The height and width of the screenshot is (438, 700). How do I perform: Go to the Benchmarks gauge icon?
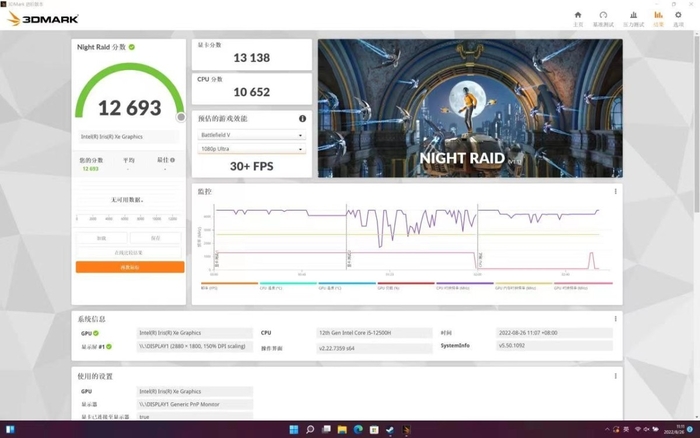(604, 17)
